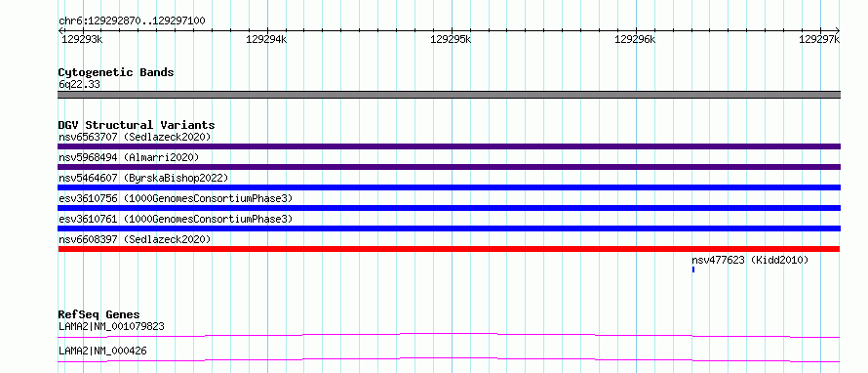Select the red bar under nsv6608397
868x373 pixels.
pyautogui.click(x=449, y=249)
